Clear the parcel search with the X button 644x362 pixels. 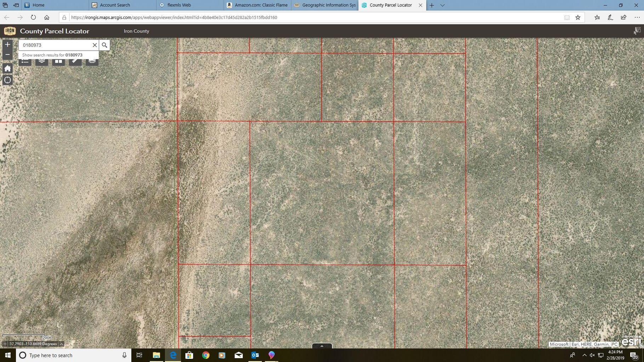tap(94, 45)
